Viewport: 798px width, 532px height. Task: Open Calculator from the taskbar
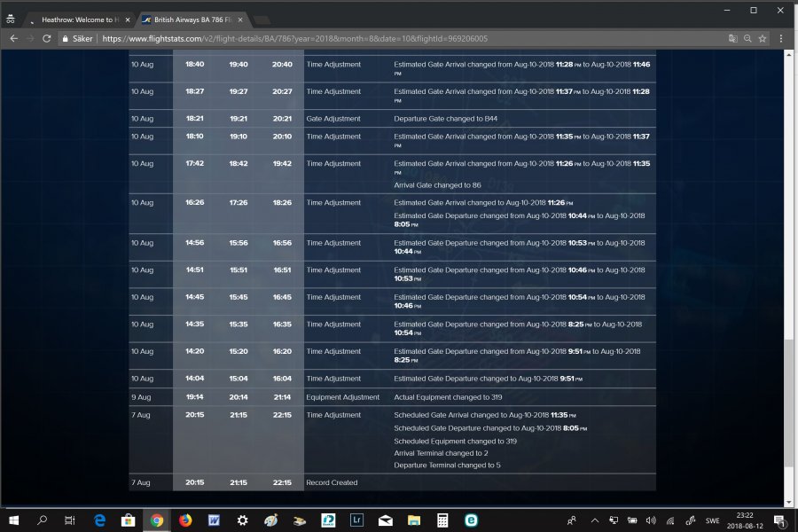click(442, 520)
